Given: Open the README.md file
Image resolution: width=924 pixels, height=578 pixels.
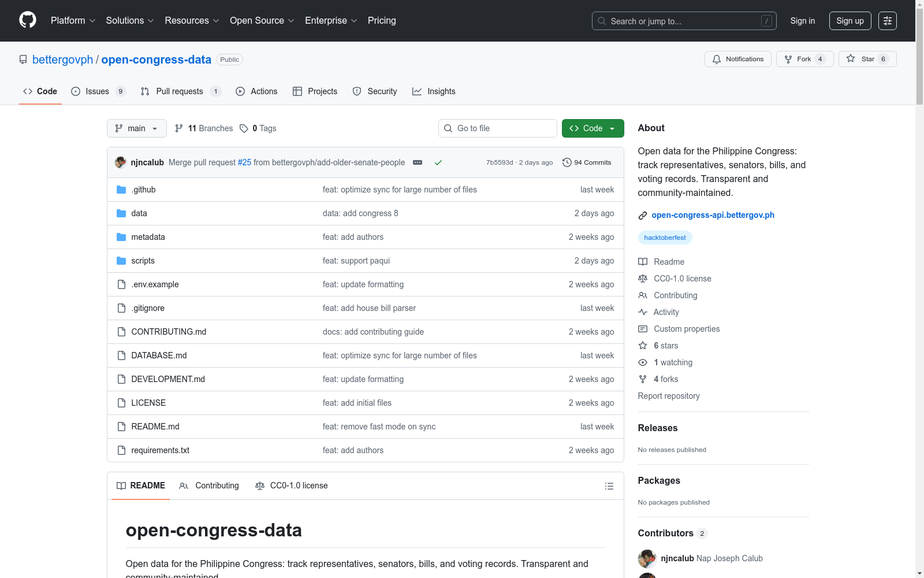Looking at the screenshot, I should (155, 427).
